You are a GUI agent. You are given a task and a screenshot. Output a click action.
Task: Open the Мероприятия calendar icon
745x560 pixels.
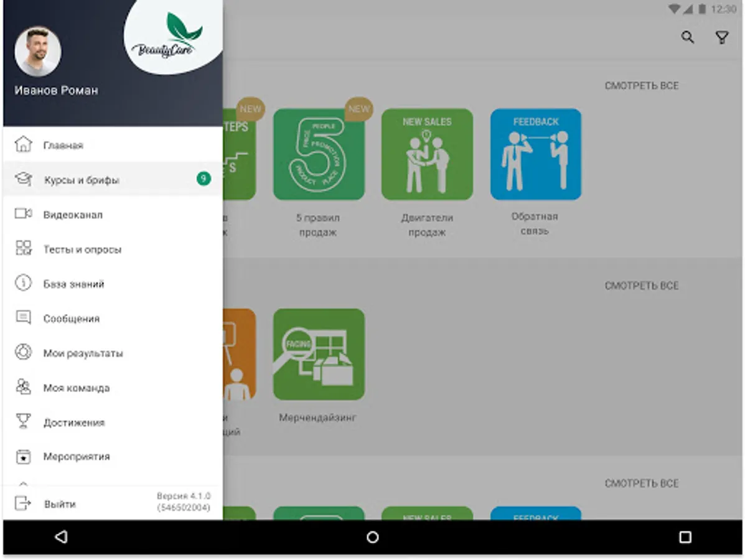click(x=23, y=457)
